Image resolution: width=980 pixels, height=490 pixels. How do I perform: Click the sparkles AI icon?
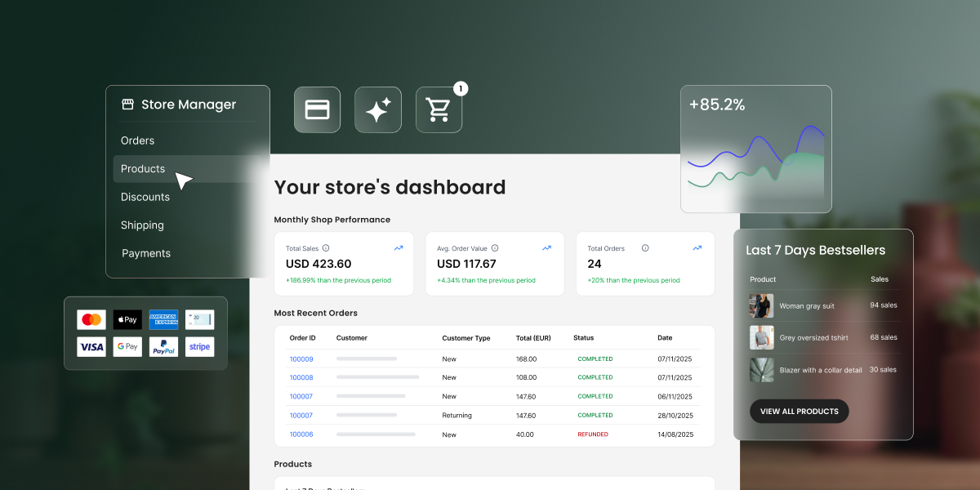click(x=377, y=109)
